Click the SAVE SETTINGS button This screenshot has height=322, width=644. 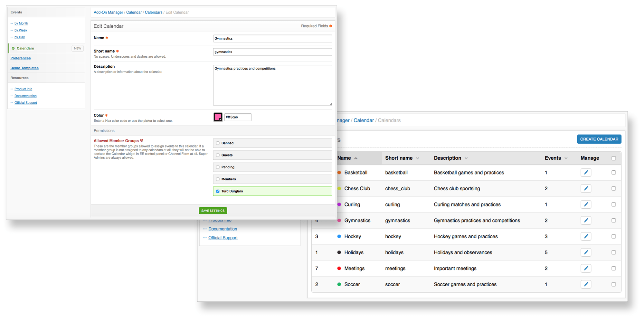tap(213, 211)
